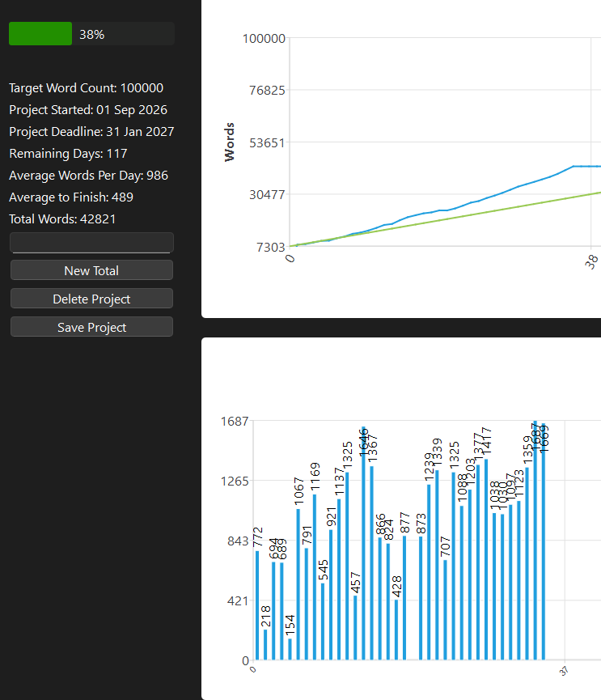Screen dimensions: 601x700
Task: Click the 1265 y-axis label on bar chart
Action: click(235, 482)
